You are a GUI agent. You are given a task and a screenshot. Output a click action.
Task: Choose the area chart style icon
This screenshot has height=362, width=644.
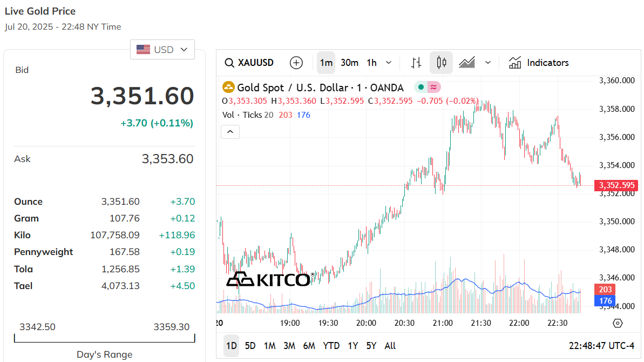click(x=467, y=63)
